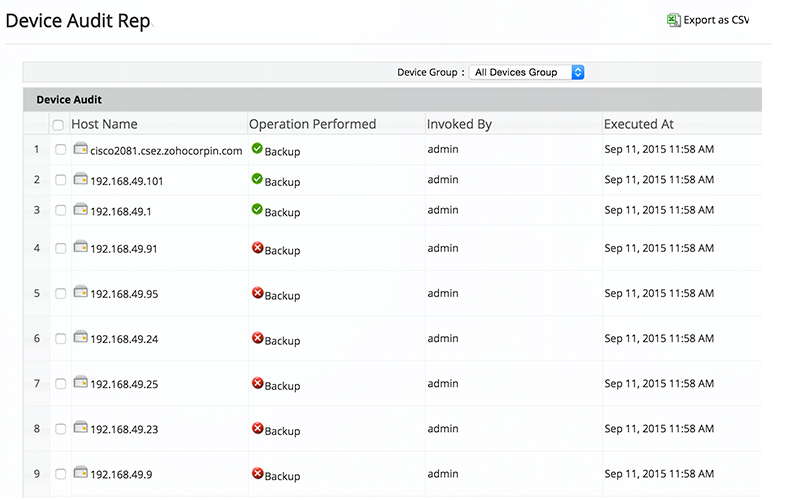Sort by the Host Name column header

[x=105, y=124]
